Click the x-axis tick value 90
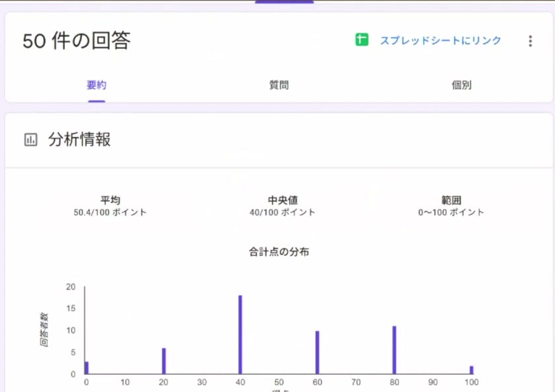 click(x=433, y=382)
